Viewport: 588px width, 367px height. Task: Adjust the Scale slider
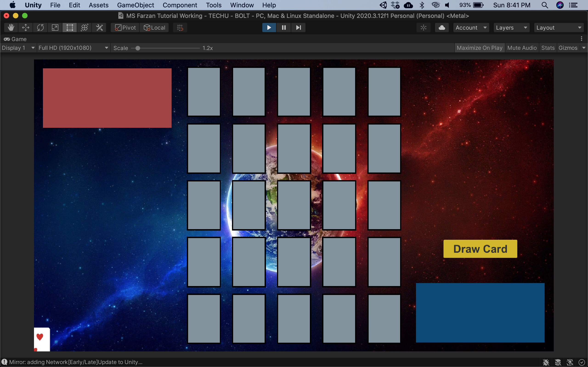click(x=138, y=48)
